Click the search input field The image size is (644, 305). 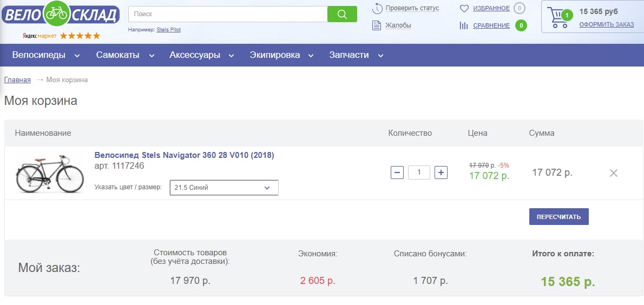tap(228, 14)
